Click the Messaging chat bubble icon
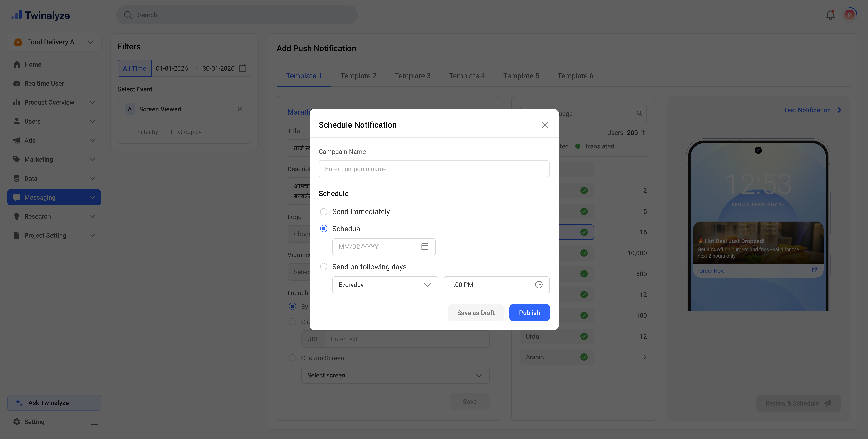Image resolution: width=868 pixels, height=439 pixels. click(x=17, y=197)
